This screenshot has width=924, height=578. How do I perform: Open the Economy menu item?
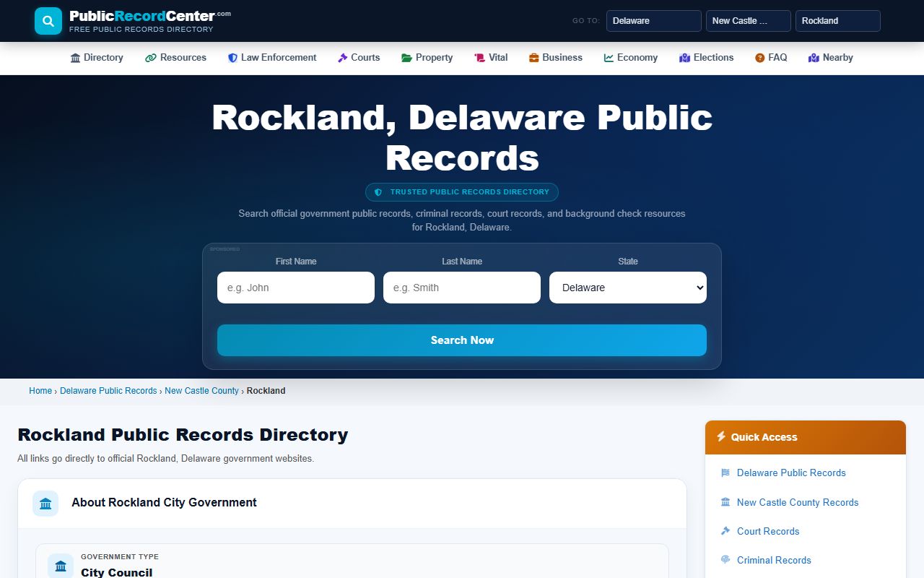[631, 58]
